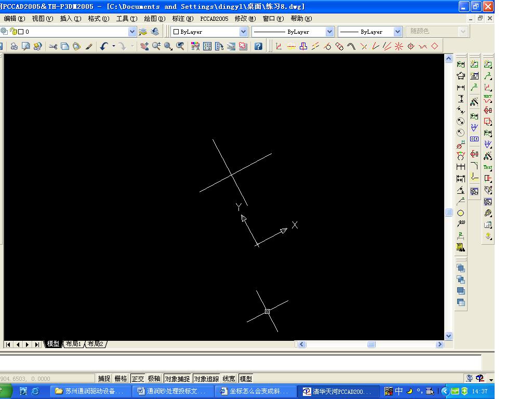The width and height of the screenshot is (532, 399).
Task: Toggle the 栅格 grid button
Action: pos(121,379)
